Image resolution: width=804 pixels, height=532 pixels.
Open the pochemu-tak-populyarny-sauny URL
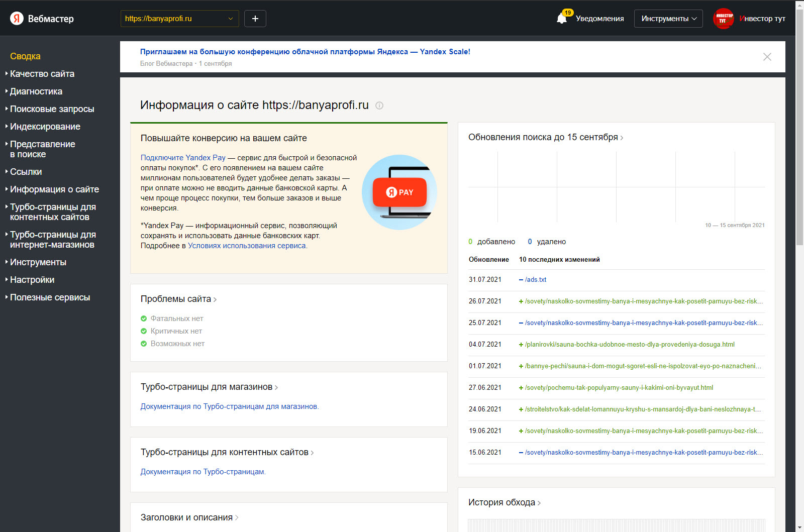(x=619, y=388)
